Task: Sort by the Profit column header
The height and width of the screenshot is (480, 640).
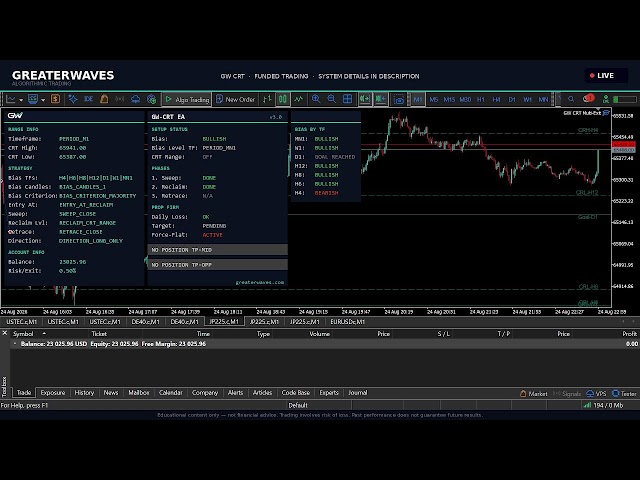Action: (x=629, y=334)
